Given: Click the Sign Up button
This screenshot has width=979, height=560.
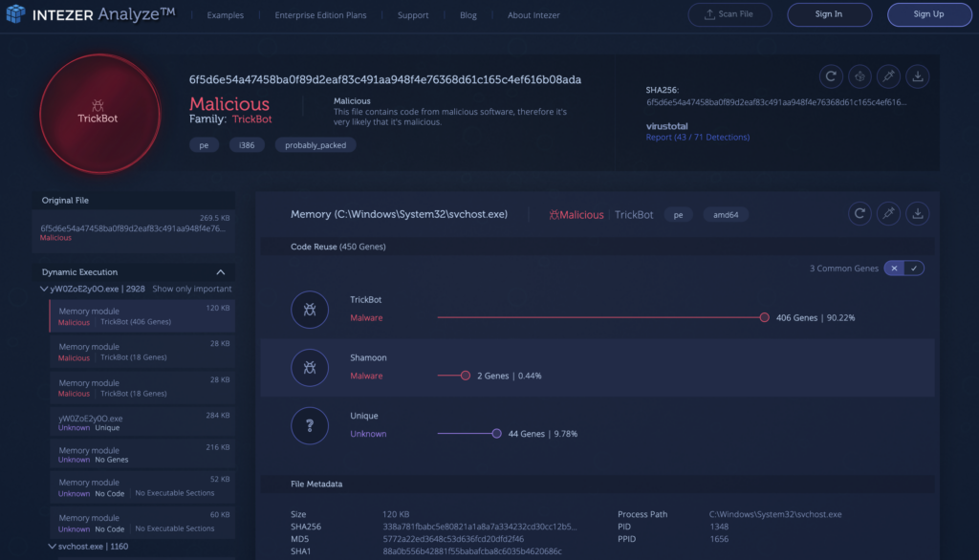Looking at the screenshot, I should [929, 14].
